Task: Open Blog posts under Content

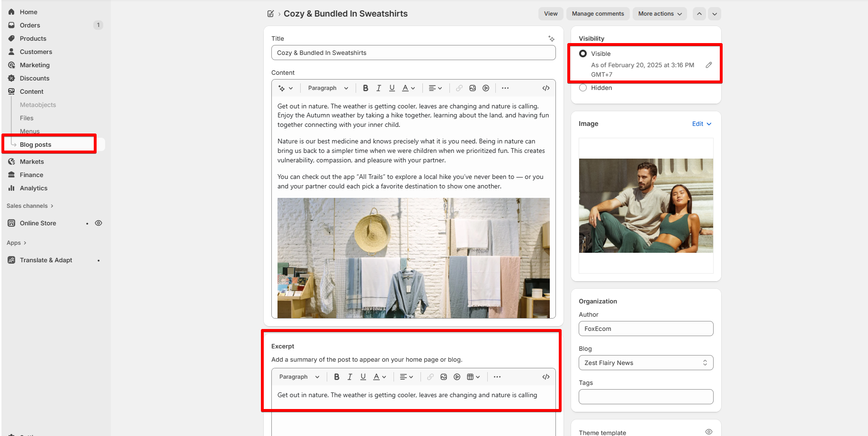Action: (36, 144)
